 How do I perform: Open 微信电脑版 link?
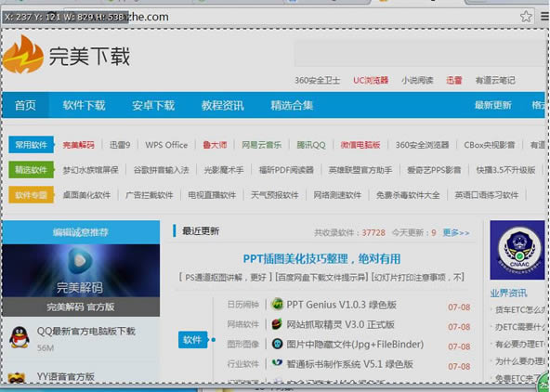(360, 145)
